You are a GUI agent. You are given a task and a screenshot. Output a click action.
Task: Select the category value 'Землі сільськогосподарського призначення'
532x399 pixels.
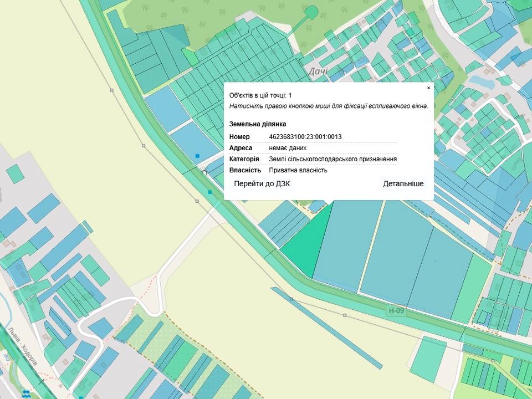pos(332,159)
